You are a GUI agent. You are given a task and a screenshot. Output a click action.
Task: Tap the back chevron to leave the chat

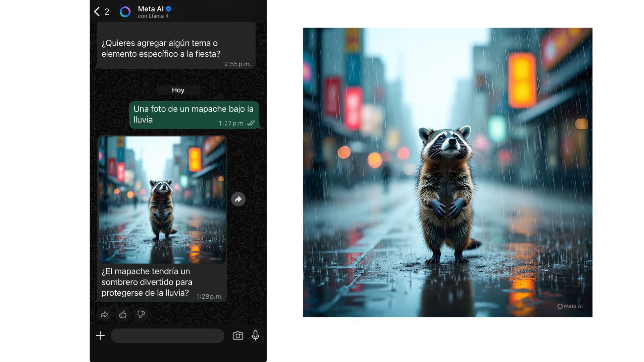tap(96, 12)
